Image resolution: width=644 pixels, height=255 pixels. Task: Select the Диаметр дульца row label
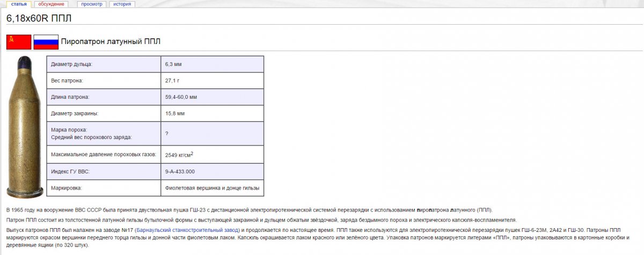tap(71, 64)
